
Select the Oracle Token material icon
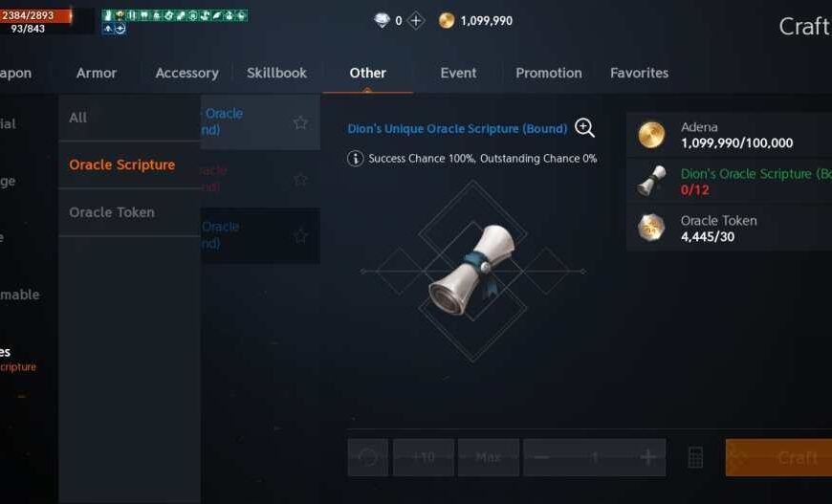651,228
